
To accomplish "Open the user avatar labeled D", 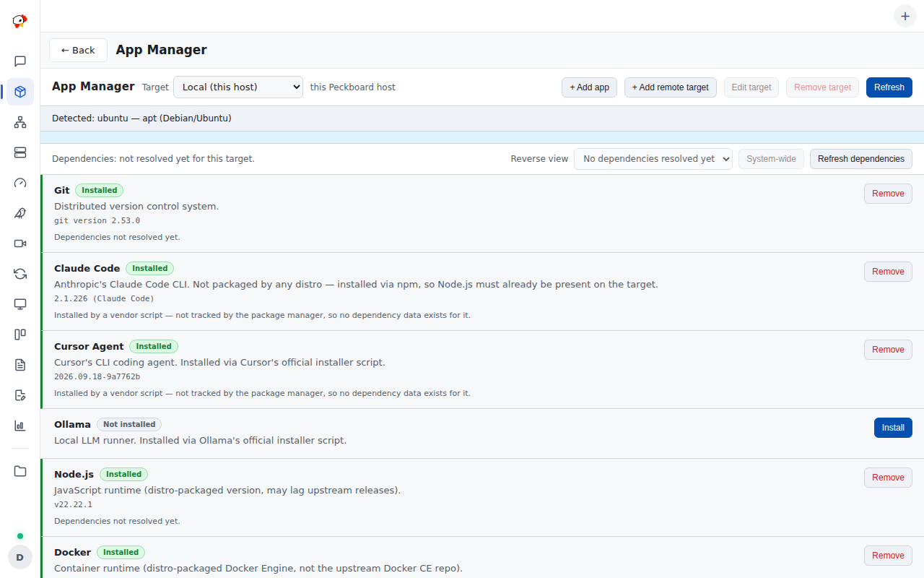I will click(20, 557).
